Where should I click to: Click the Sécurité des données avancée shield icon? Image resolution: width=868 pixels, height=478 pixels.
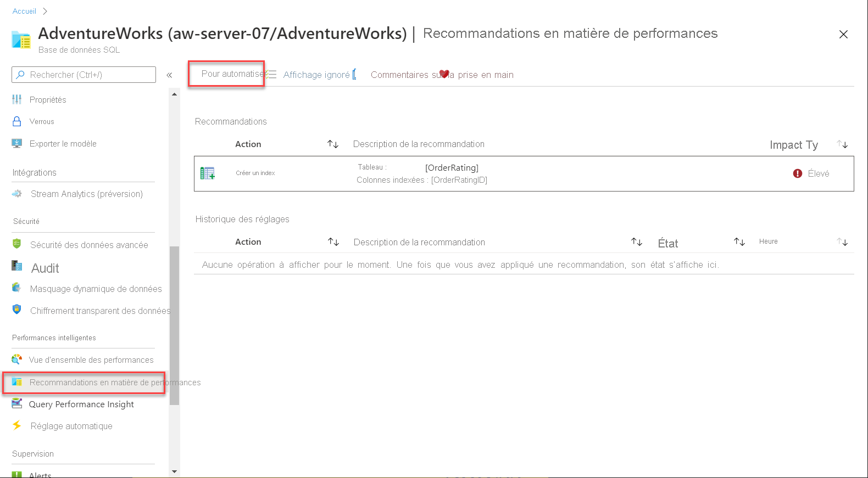(x=17, y=244)
